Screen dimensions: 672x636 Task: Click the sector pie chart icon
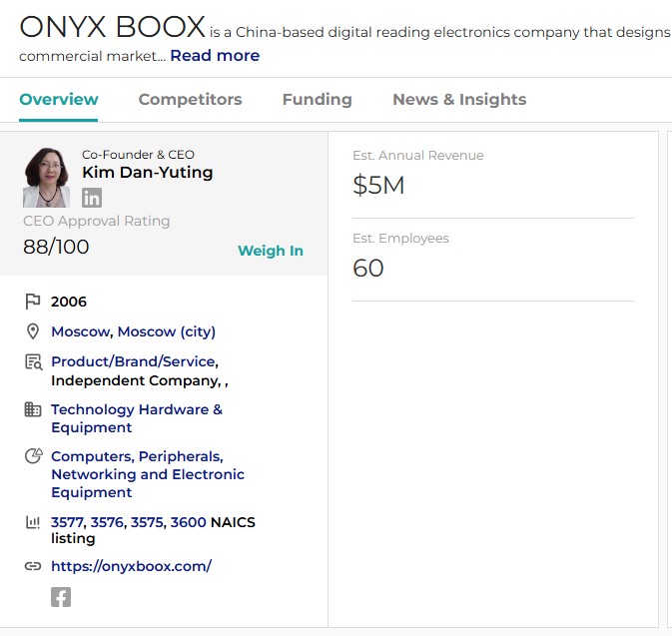coord(34,456)
